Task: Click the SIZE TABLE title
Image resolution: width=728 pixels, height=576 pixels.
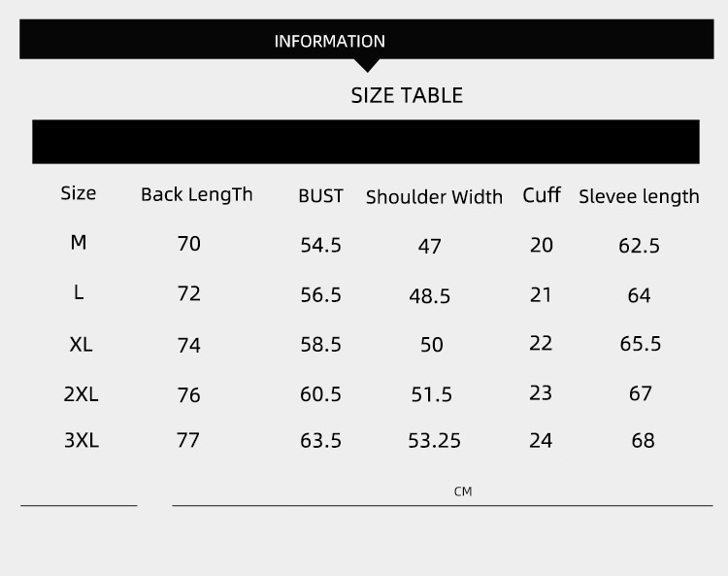Action: 407,95
